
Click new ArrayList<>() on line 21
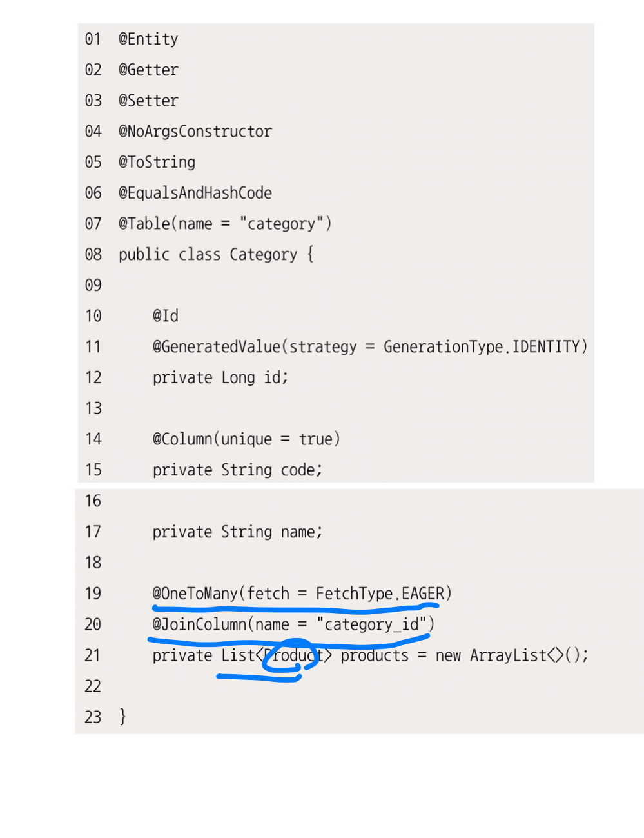(x=512, y=655)
